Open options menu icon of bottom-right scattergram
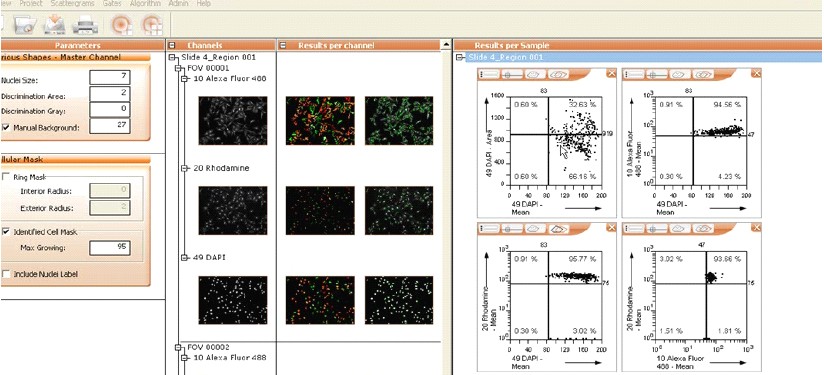 coord(634,229)
